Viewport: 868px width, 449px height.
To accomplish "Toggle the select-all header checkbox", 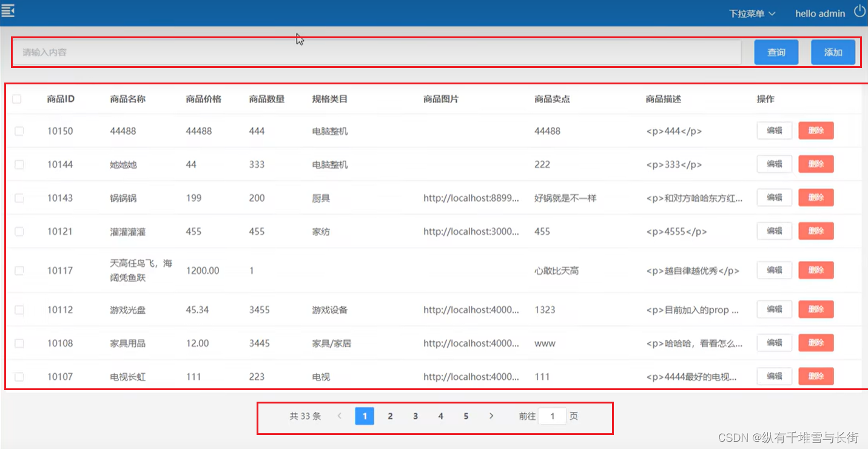I will pyautogui.click(x=17, y=99).
